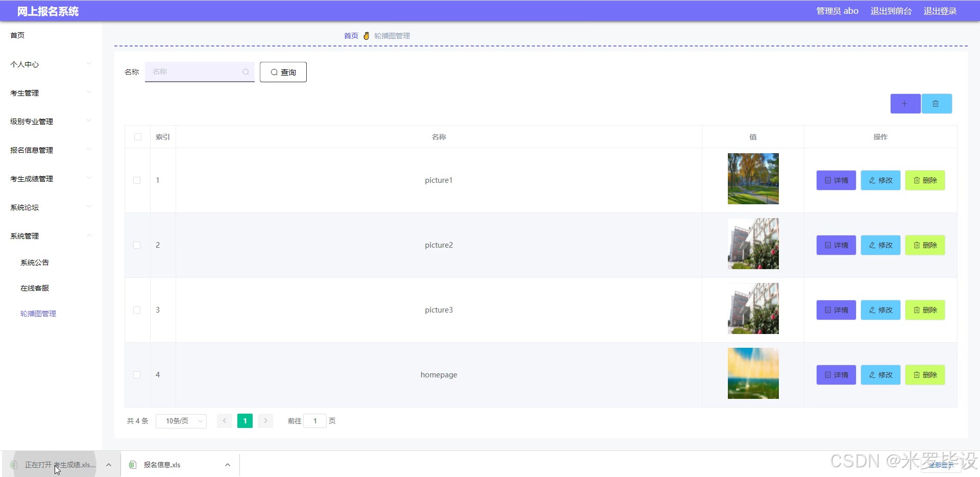Click 删除 for homepage row
Image resolution: width=980 pixels, height=477 pixels.
925,375
